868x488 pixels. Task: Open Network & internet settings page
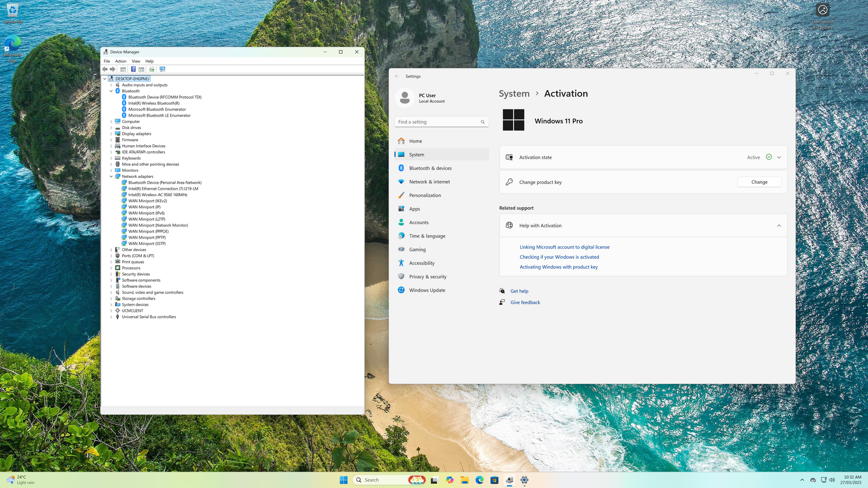click(x=442, y=182)
